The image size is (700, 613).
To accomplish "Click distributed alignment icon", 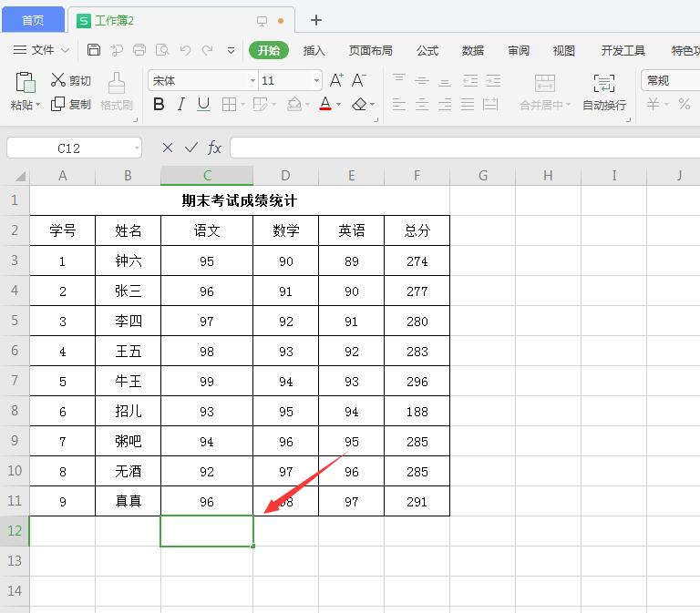I will point(490,105).
